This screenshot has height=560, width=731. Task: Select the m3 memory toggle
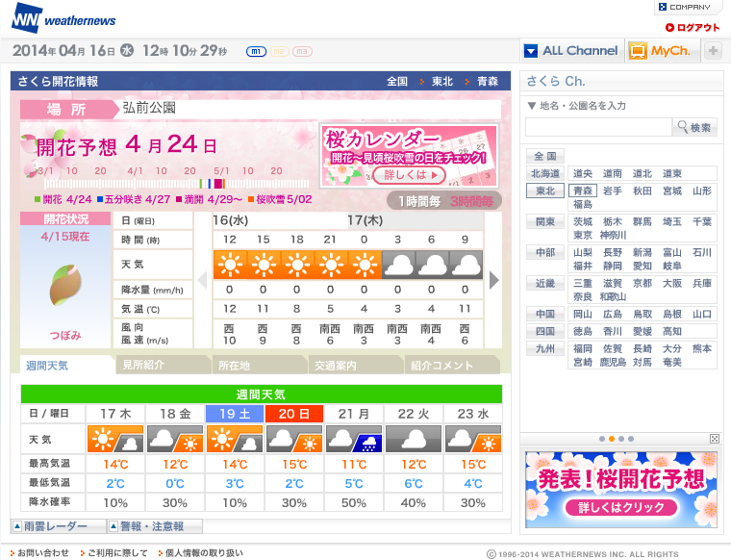pyautogui.click(x=302, y=51)
